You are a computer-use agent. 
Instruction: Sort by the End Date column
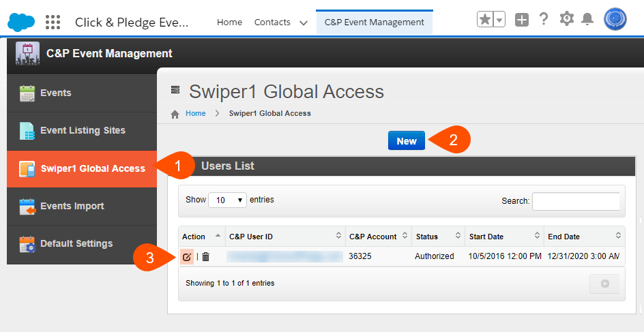pyautogui.click(x=585, y=237)
